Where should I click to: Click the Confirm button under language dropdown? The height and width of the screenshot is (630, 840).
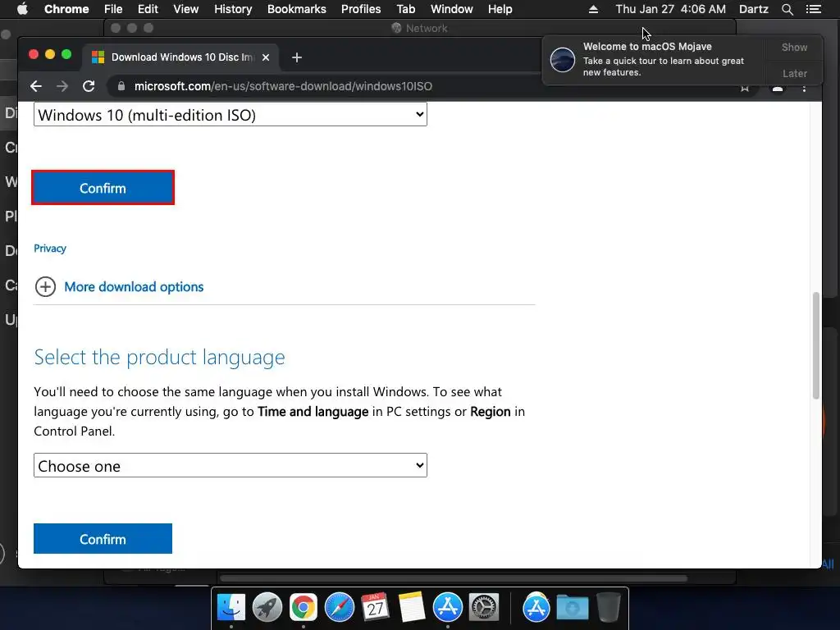click(x=103, y=538)
